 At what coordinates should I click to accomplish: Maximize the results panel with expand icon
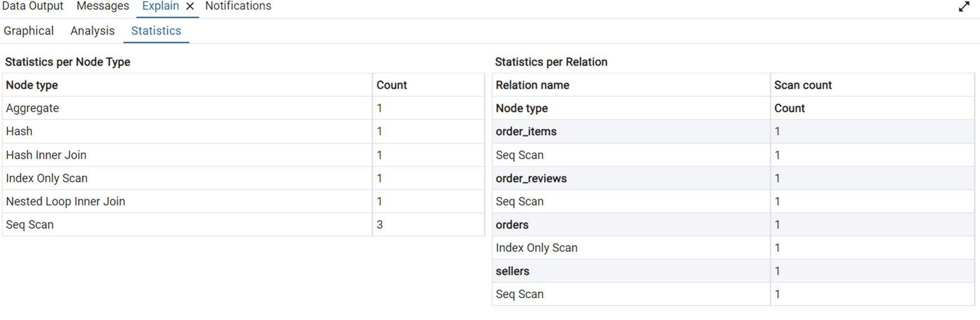pos(963,7)
